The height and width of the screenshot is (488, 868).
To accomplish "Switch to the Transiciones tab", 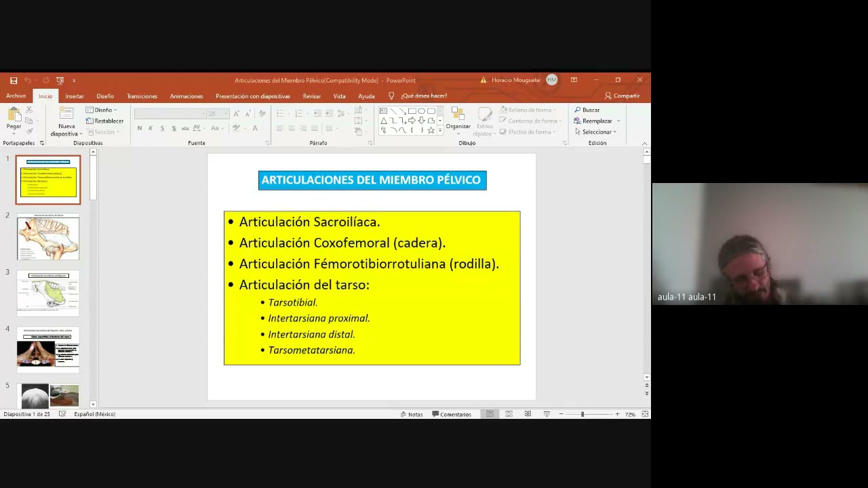I will click(x=142, y=96).
